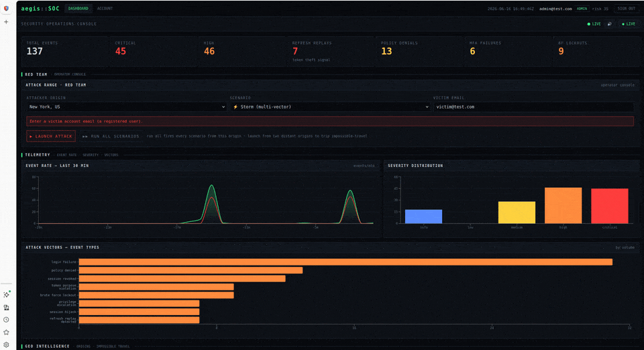Screen dimensions: 644x350
Task: Open the favorites star icon in the sidebar
Action: tap(6, 333)
